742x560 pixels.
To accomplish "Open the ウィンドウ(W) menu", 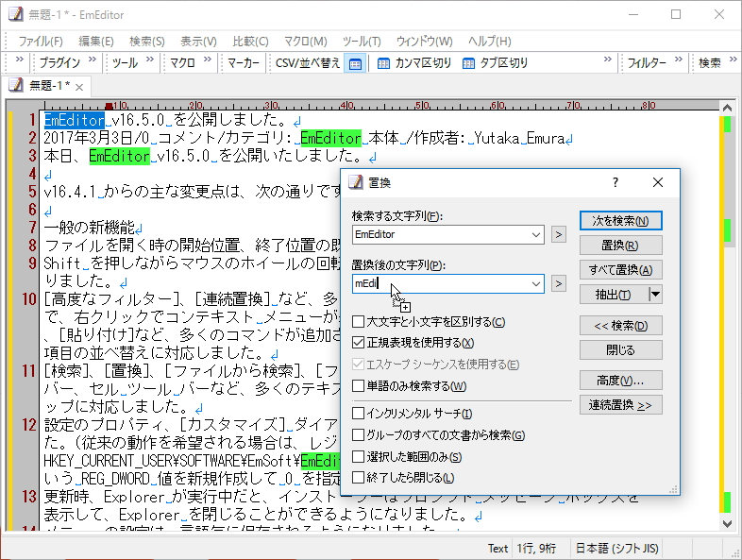I will (x=425, y=42).
